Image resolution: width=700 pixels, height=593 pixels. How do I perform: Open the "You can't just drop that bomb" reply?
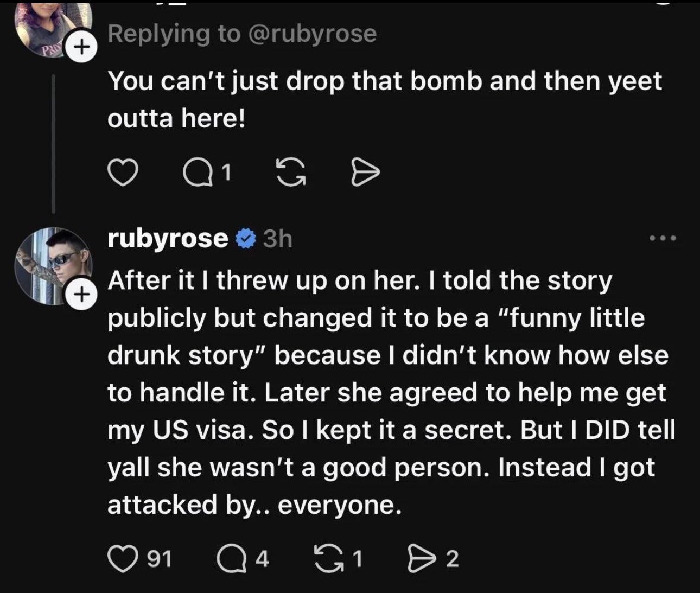384,100
